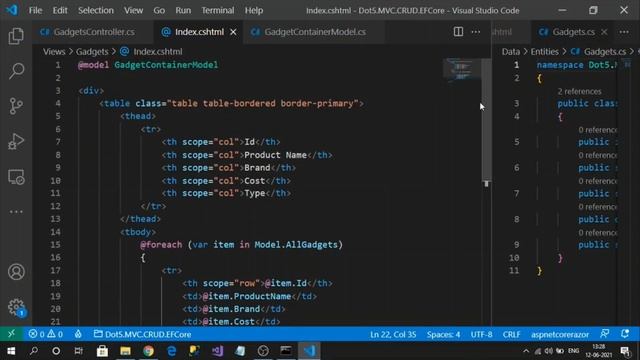Switch to GadgetContainerModel.cs tab
This screenshot has height=360, width=640.
pos(314,32)
